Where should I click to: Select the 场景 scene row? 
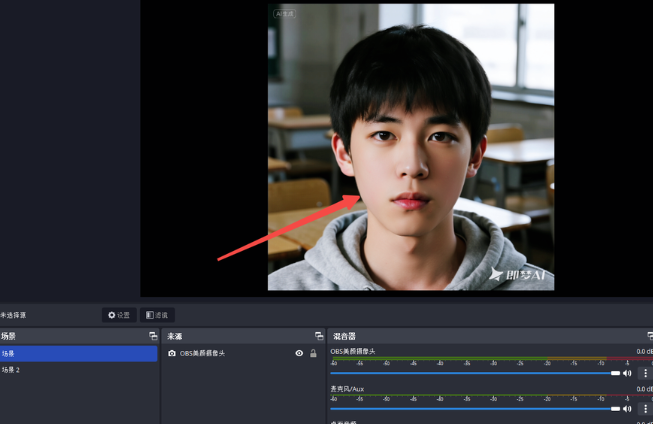click(79, 354)
